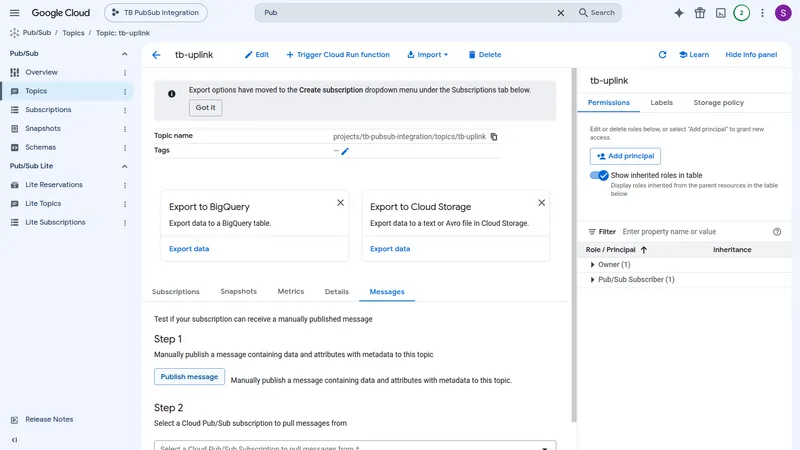The image size is (800, 450).
Task: Click the Publish message button
Action: pos(189,377)
